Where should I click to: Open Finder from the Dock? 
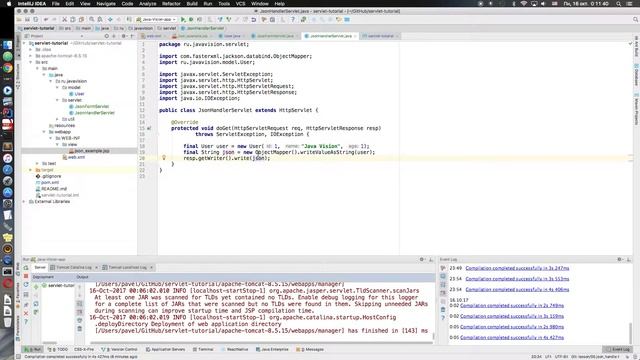pyautogui.click(x=7, y=45)
